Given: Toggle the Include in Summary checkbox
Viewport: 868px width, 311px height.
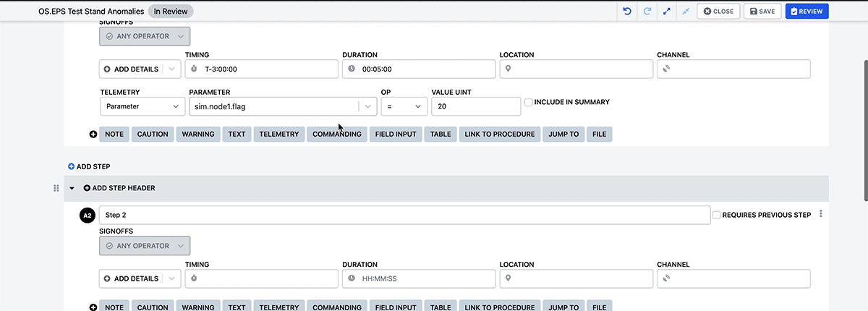Looking at the screenshot, I should click(x=529, y=103).
